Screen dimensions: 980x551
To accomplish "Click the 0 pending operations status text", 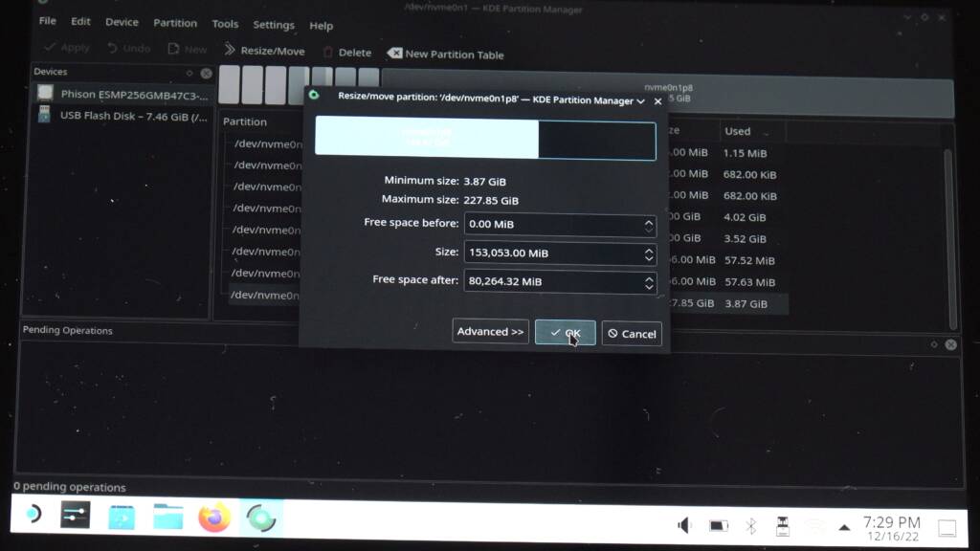I will 70,487.
